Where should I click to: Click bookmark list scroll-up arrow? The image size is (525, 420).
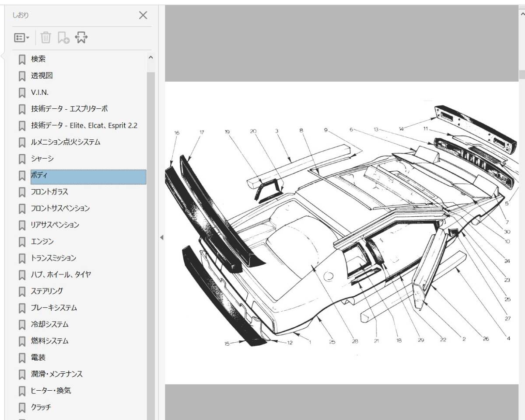[x=151, y=57]
